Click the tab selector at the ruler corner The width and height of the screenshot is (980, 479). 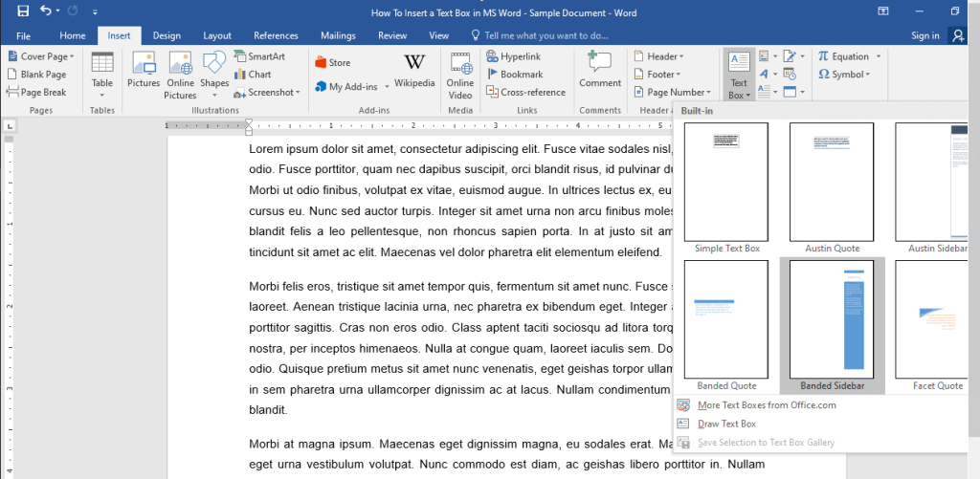pos(10,127)
